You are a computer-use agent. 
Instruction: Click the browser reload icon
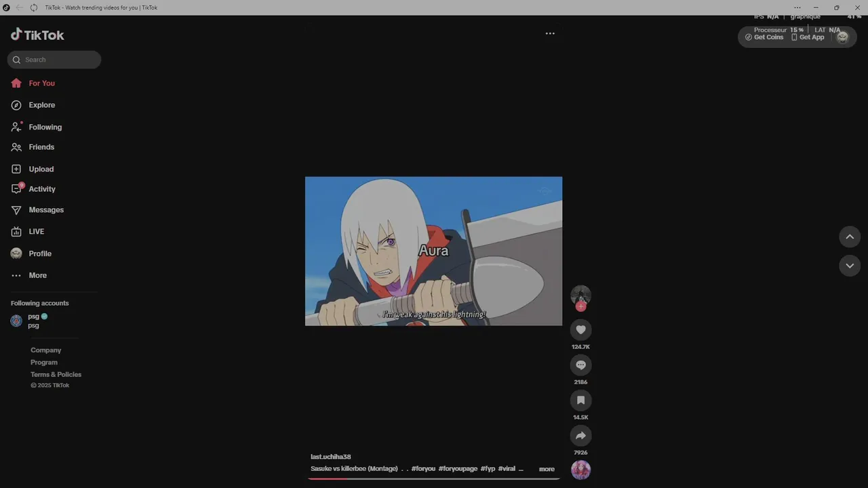(33, 7)
